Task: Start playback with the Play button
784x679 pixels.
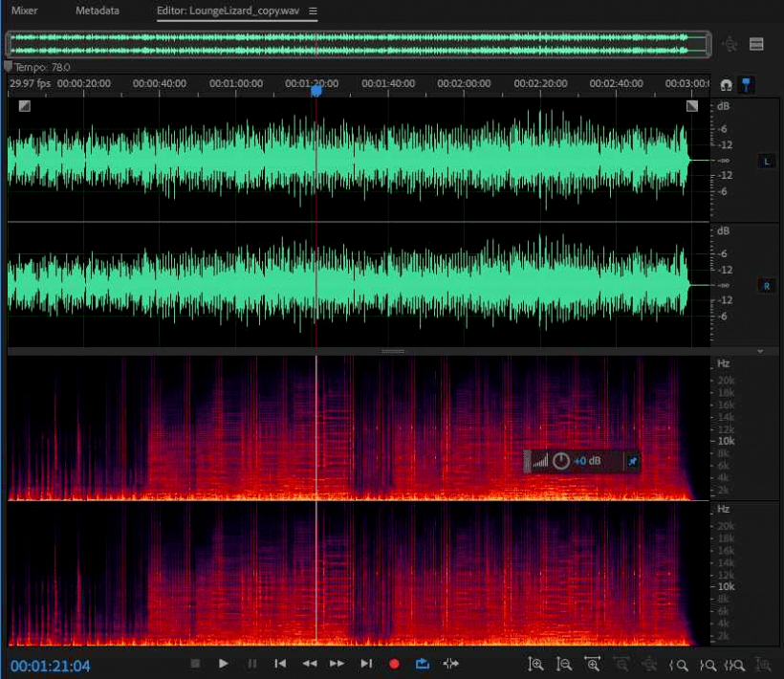Action: pos(224,664)
